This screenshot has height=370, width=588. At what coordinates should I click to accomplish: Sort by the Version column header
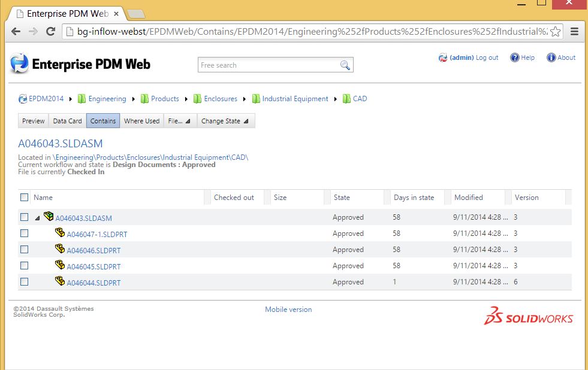526,198
